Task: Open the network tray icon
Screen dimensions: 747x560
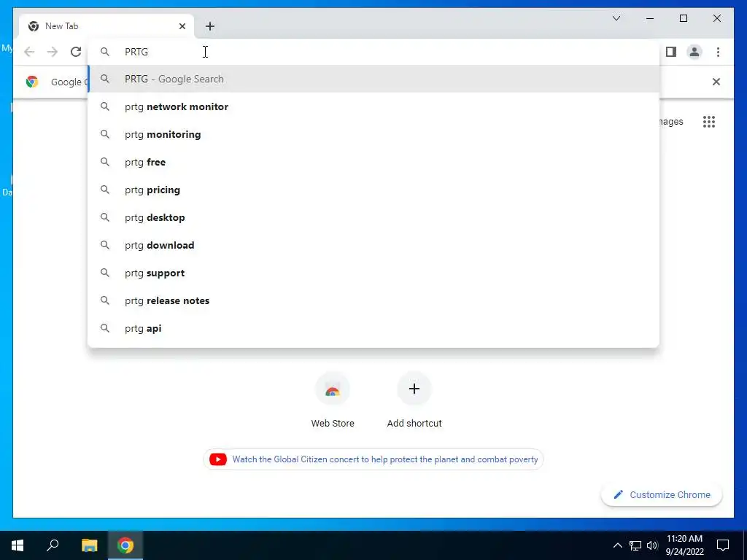Action: click(635, 545)
